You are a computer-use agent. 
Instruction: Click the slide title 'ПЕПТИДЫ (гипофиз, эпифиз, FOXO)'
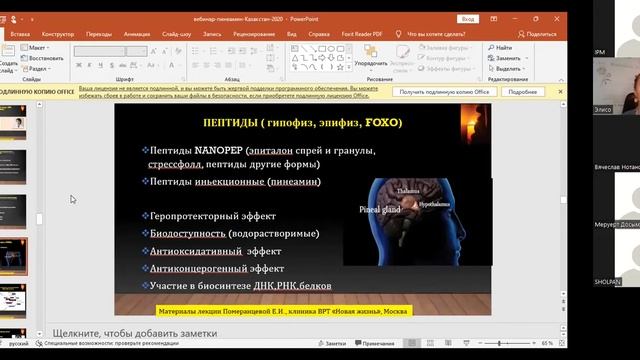click(x=302, y=122)
